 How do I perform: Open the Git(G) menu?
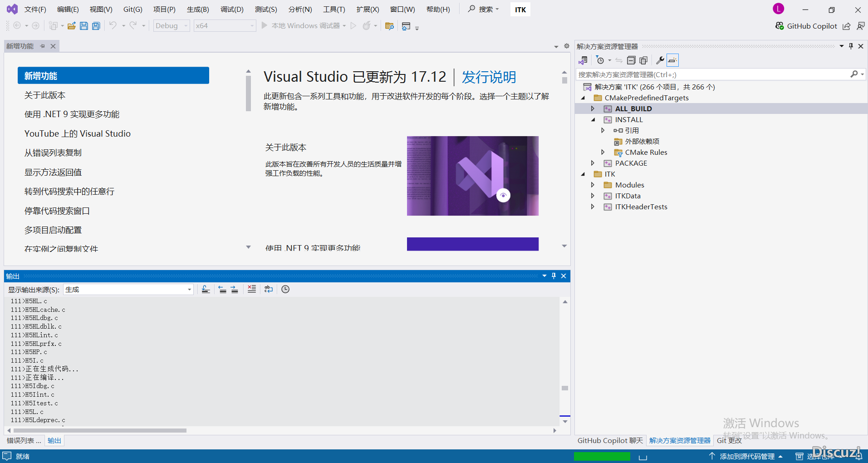132,9
